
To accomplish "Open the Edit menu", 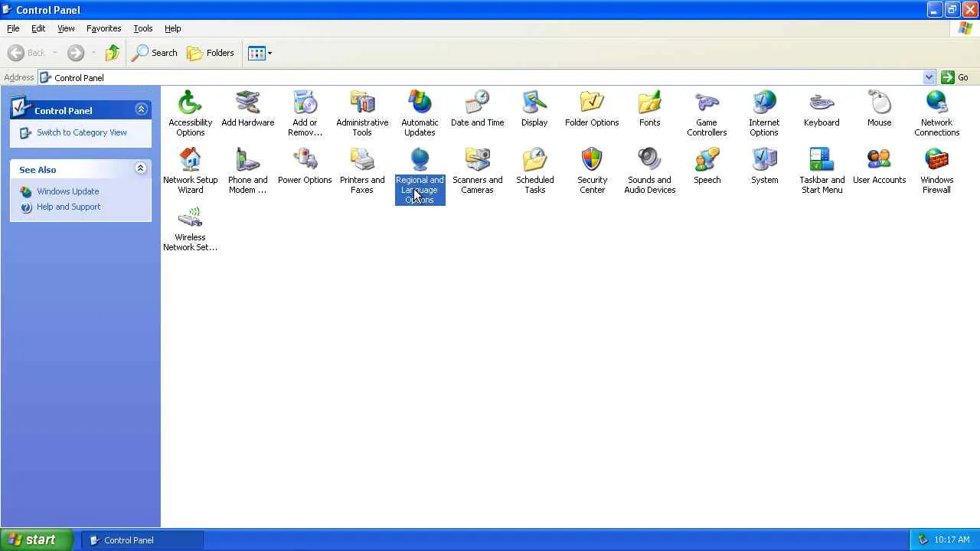I will 38,28.
